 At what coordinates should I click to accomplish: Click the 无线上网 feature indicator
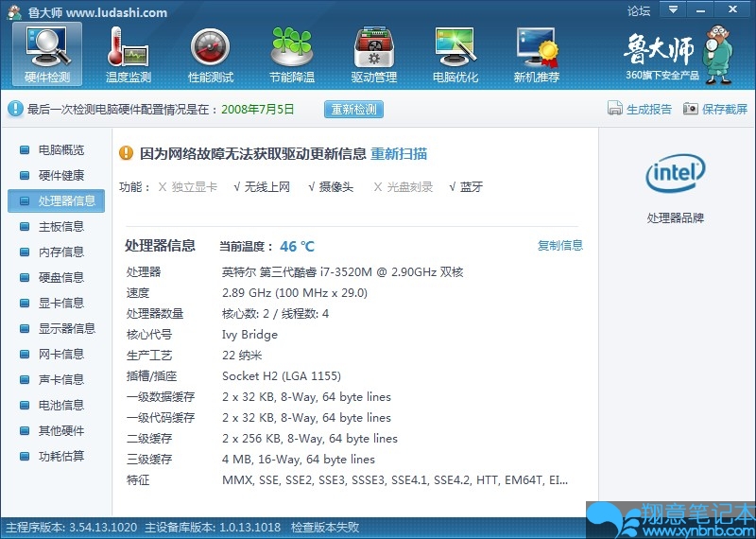point(262,187)
